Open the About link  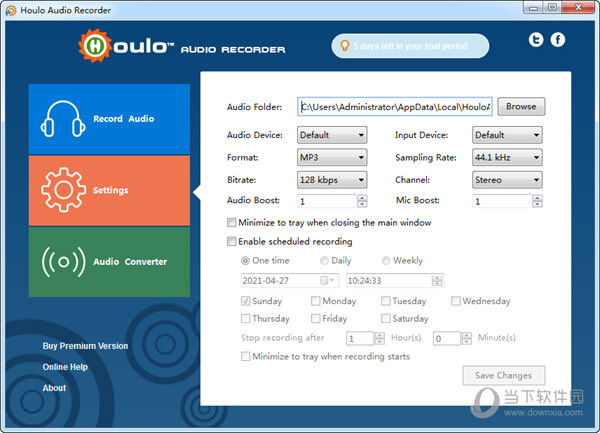54,388
